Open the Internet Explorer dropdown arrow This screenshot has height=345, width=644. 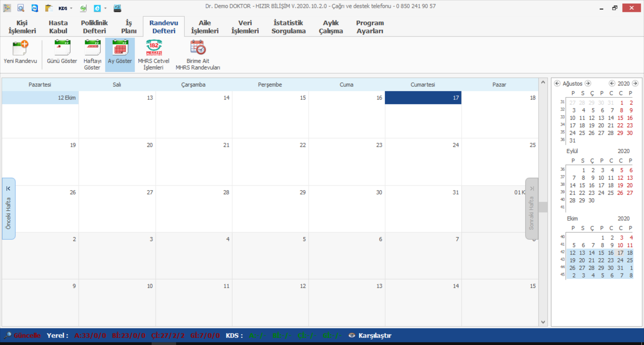pos(105,8)
